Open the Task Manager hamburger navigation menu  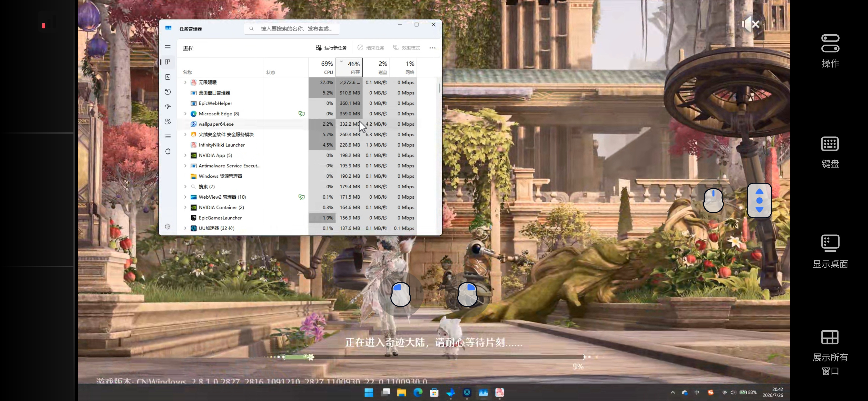167,48
